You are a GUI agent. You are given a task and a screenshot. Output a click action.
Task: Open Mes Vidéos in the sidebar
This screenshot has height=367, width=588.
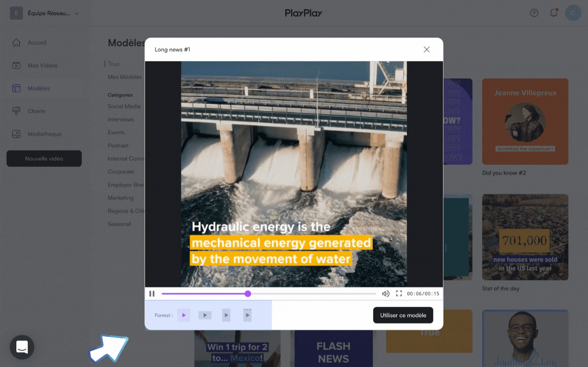pyautogui.click(x=42, y=65)
